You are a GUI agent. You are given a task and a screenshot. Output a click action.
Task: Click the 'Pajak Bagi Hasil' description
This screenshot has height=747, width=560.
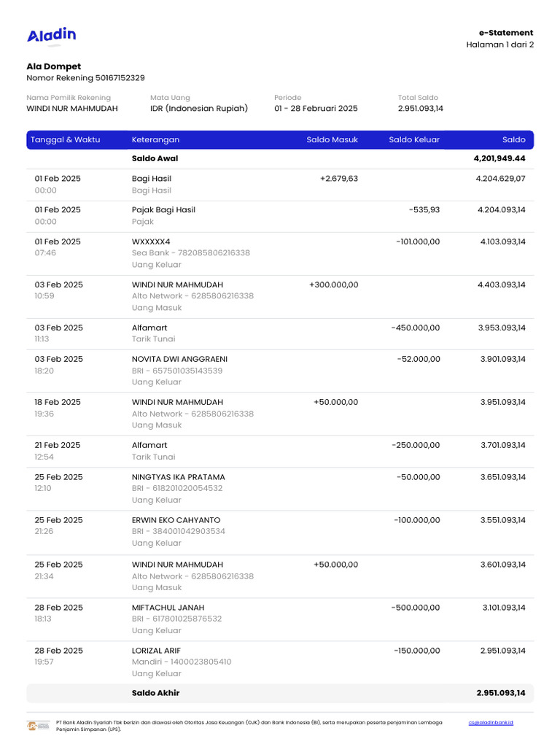pyautogui.click(x=163, y=210)
